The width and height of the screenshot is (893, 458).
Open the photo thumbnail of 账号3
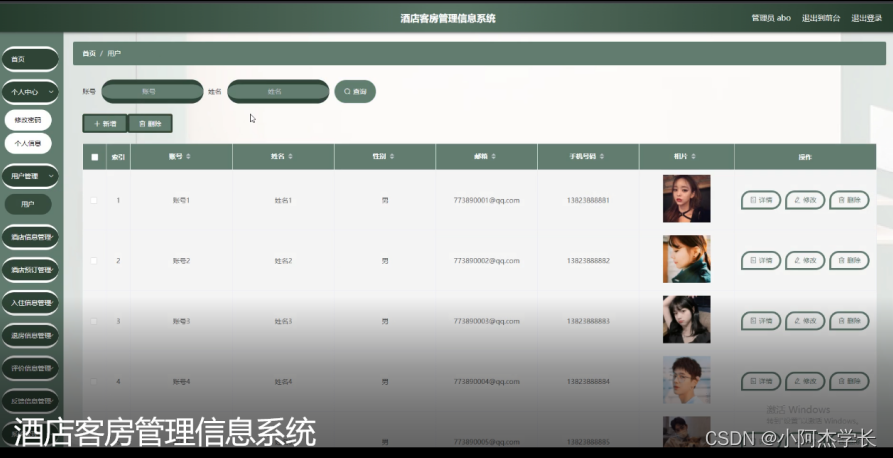coord(686,320)
